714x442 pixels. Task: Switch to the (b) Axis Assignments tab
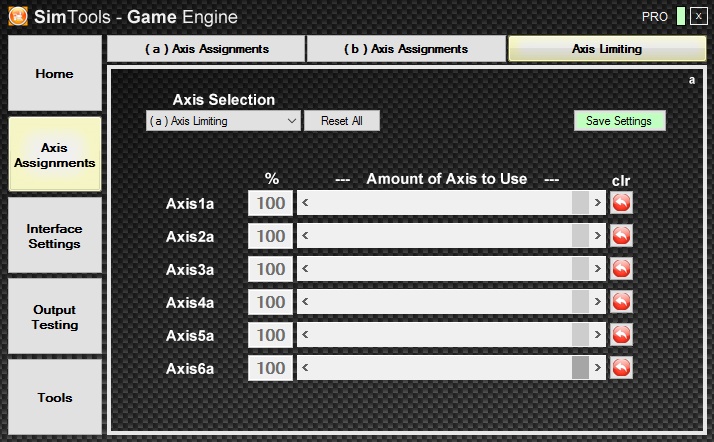(405, 49)
